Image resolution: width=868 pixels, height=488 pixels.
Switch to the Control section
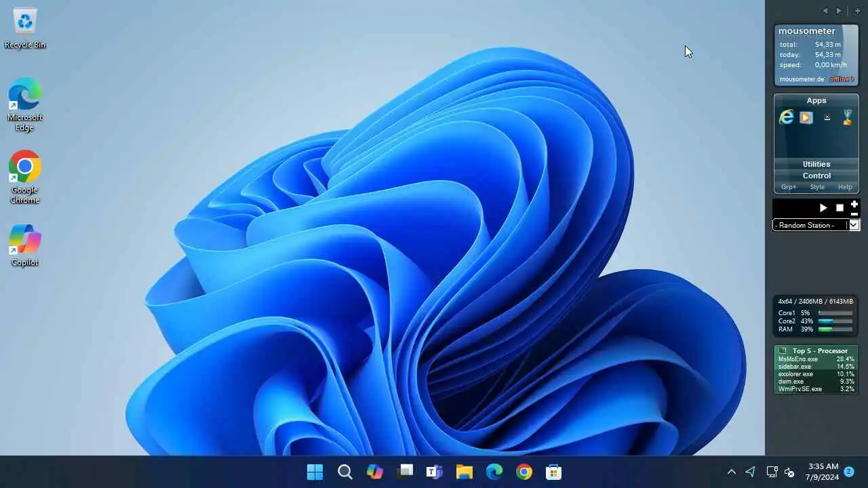[816, 176]
